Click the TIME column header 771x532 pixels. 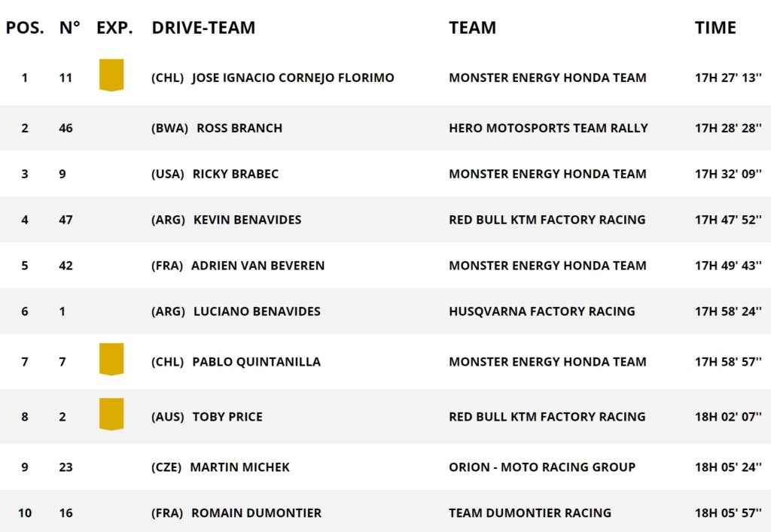pyautogui.click(x=715, y=28)
